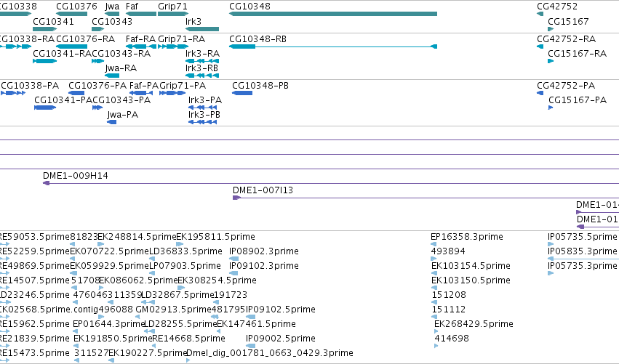Screen dimensions: 619x364
Task: Click the CG42752-PA protein label
Action: coord(566,86)
